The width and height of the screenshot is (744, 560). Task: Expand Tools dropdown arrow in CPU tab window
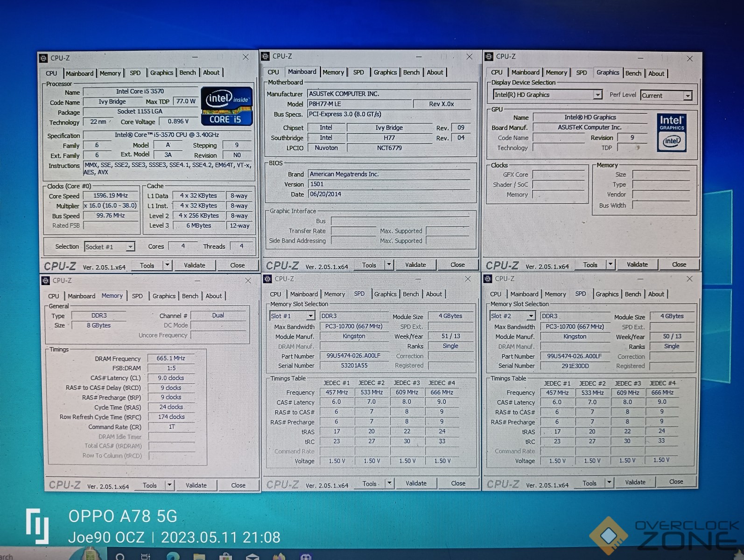[x=167, y=265]
